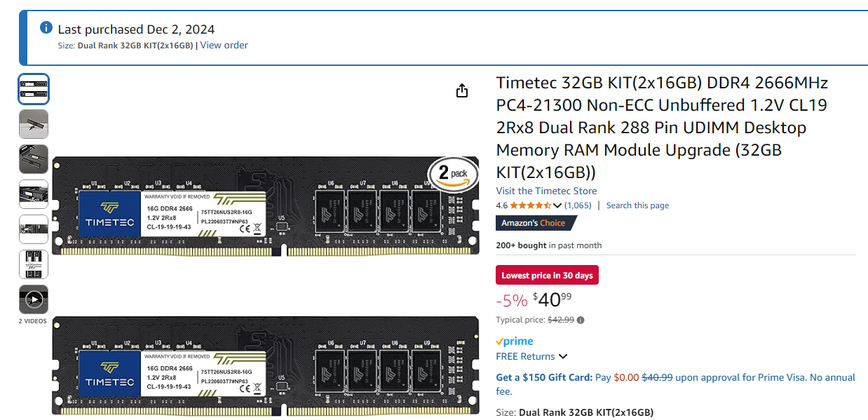The width and height of the screenshot is (868, 420).
Task: Click the Prime logo
Action: coord(514,341)
